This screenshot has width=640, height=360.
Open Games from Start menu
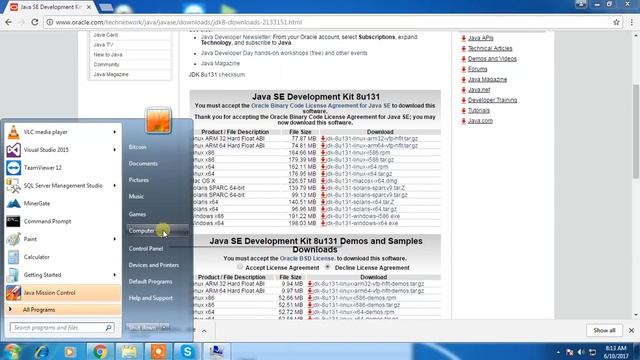point(137,214)
